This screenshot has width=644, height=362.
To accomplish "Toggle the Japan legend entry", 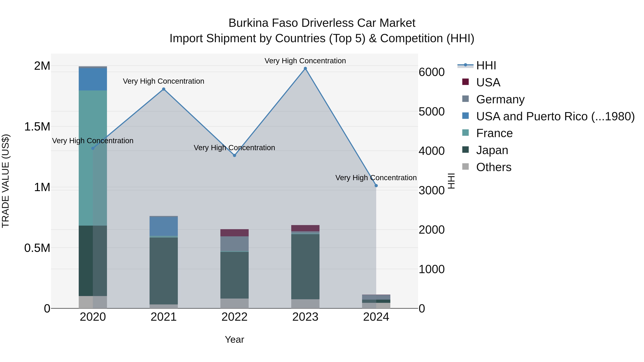I will click(485, 150).
